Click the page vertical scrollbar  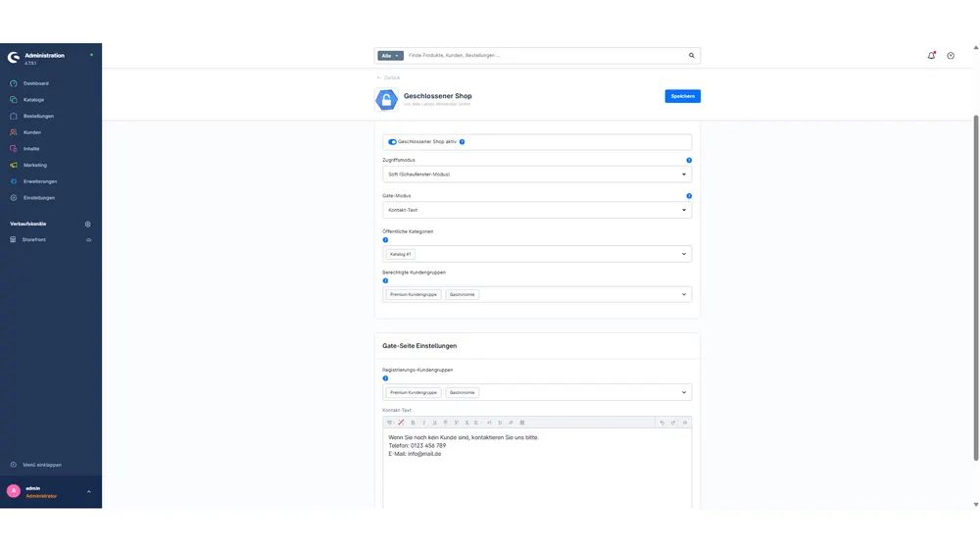pyautogui.click(x=976, y=287)
